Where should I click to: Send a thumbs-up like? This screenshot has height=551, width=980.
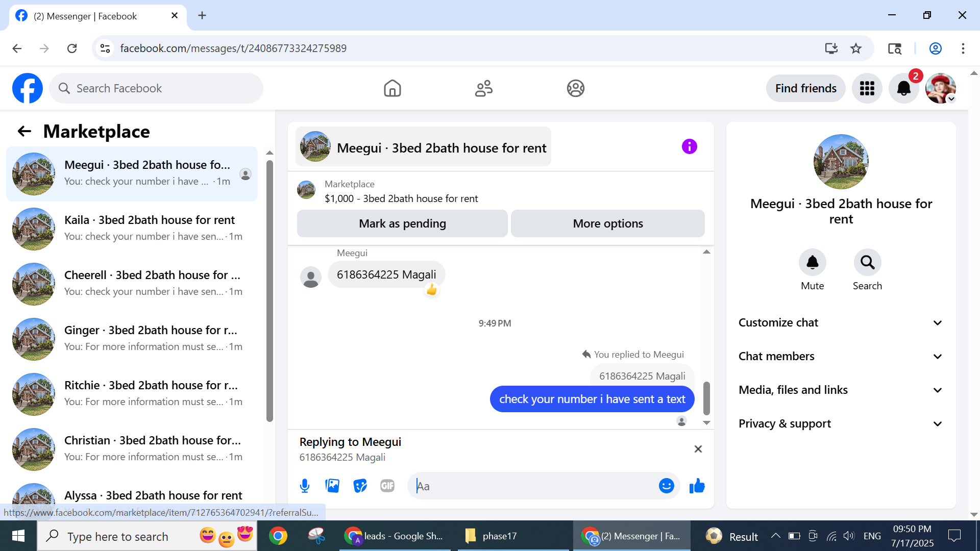click(697, 486)
